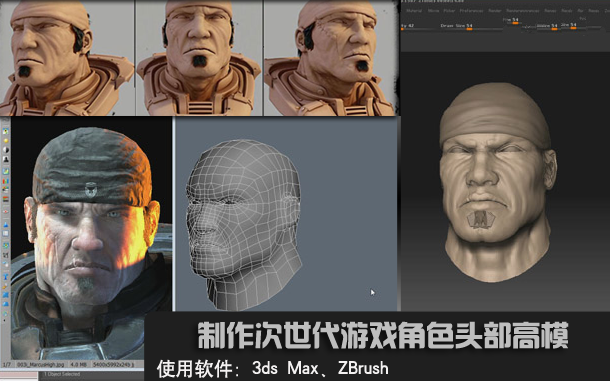Click the small red arrow icon in left toolbar
This screenshot has height=381, width=611.
coord(6,212)
